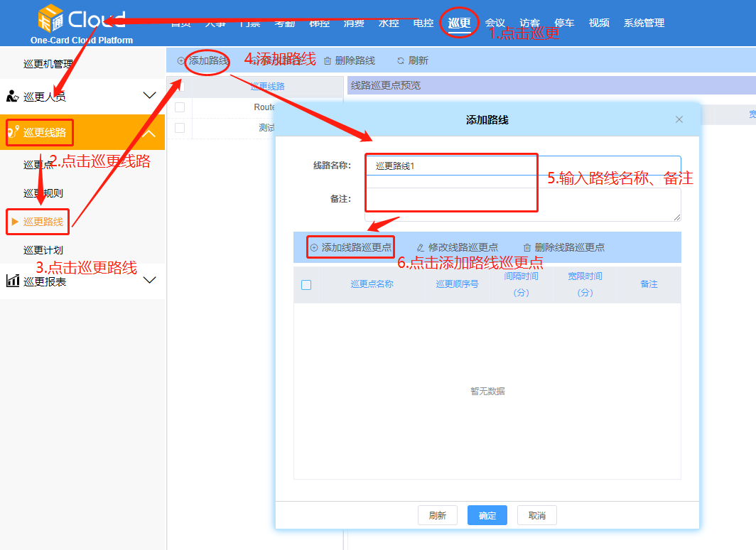This screenshot has height=550, width=756.
Task: Click the 取消 cancel button
Action: tap(536, 515)
